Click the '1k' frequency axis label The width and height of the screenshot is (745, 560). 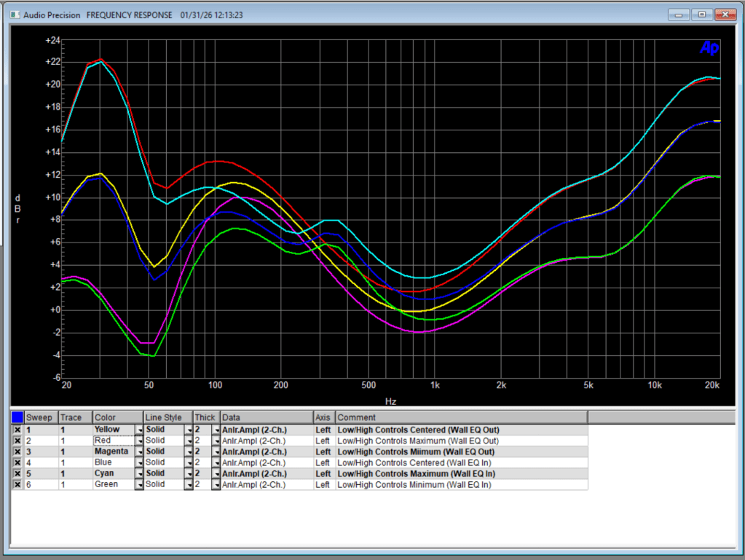point(435,385)
